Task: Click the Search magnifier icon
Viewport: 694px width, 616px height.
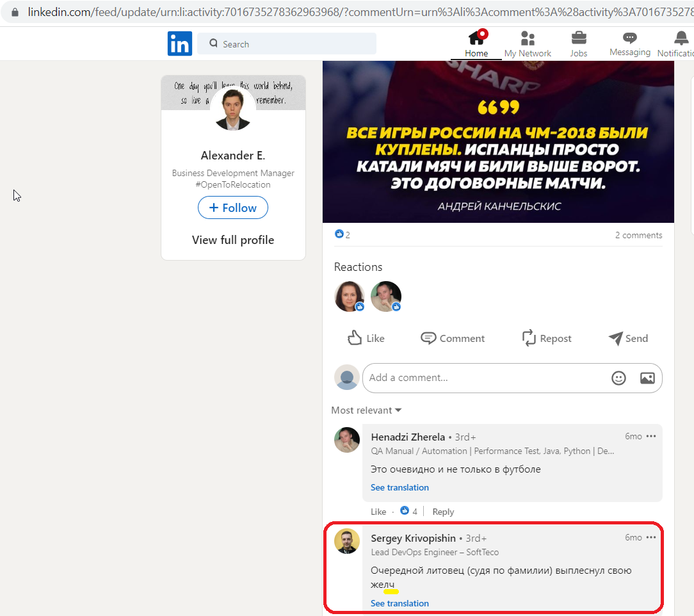Action: click(x=213, y=44)
